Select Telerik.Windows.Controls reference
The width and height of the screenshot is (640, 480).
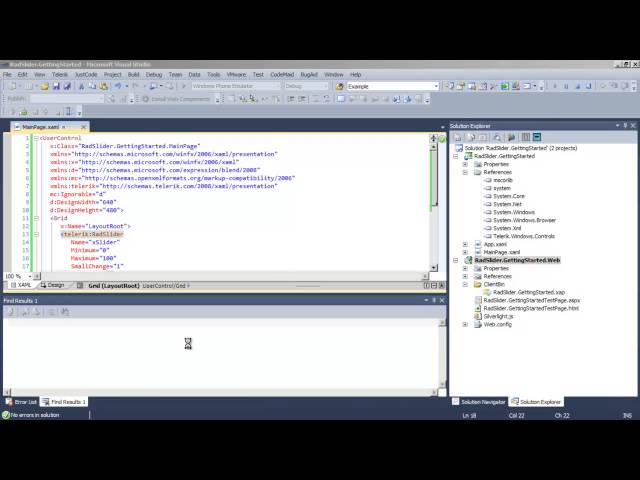click(524, 236)
